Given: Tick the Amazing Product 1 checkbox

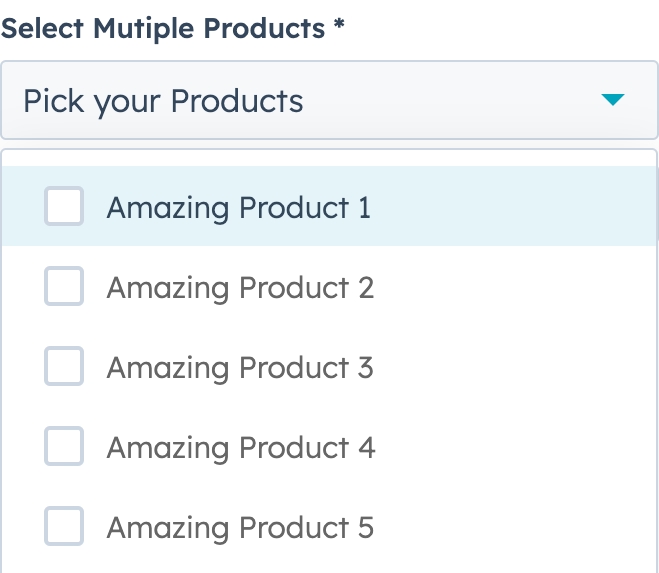Looking at the screenshot, I should click(x=64, y=207).
